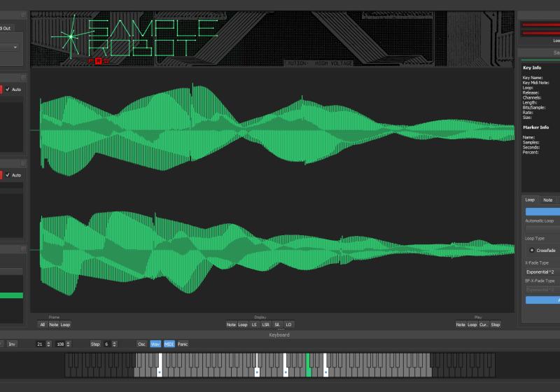Toggle the MIDI keyboard button
Viewport: 560px width, 392px height.
169,344
